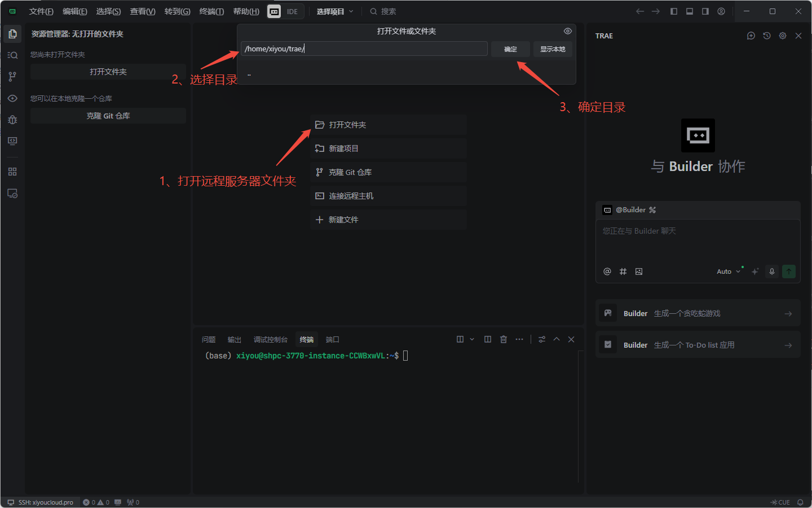Open the Search view in activity bar
812x508 pixels.
click(x=12, y=55)
